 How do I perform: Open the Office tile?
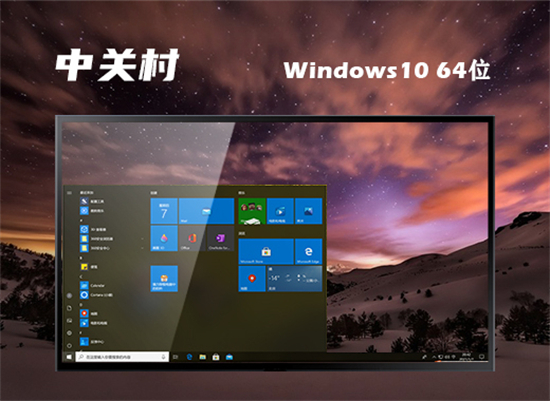(192, 238)
